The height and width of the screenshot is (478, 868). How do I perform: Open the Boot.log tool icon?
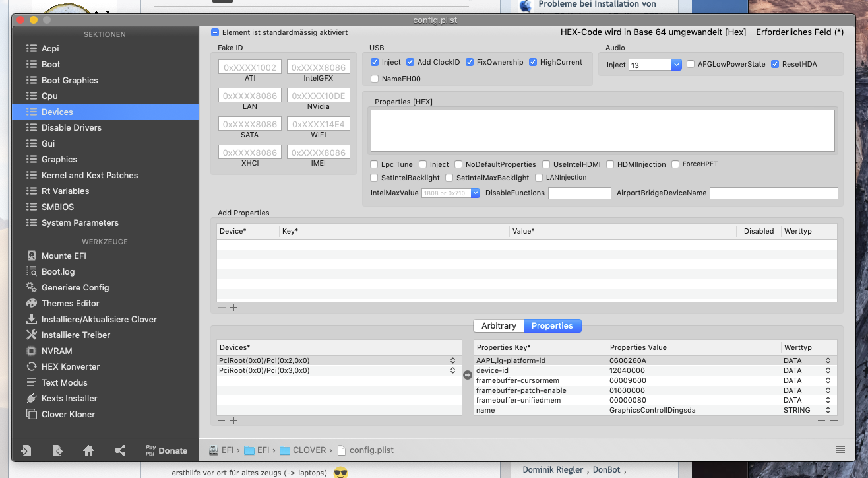[31, 271]
